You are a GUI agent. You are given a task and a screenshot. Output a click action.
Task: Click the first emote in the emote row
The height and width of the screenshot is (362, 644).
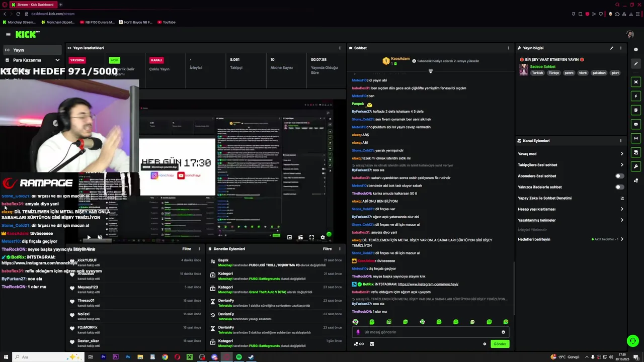355,322
